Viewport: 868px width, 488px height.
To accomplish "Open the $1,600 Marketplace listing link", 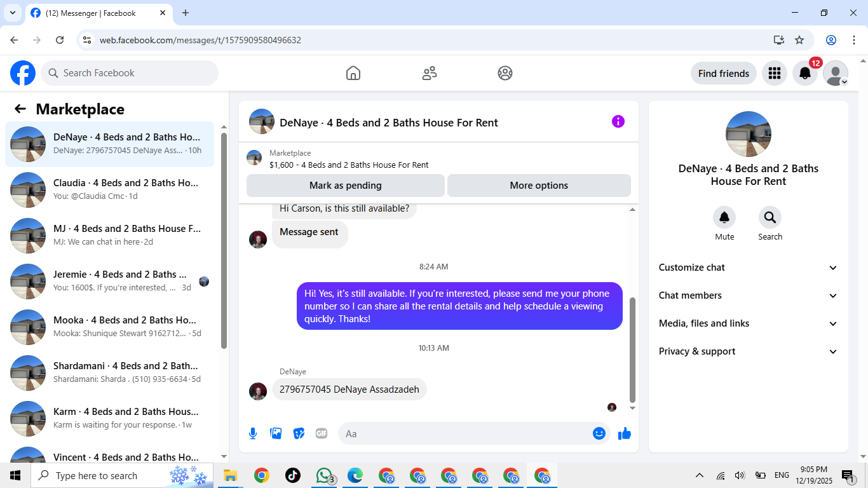I will (349, 165).
